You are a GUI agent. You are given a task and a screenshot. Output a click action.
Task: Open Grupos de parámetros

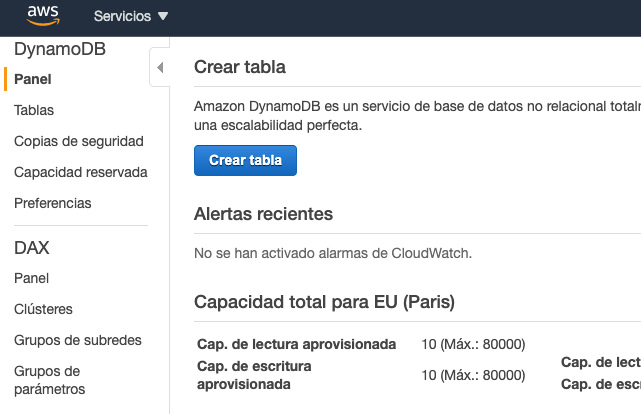50,380
